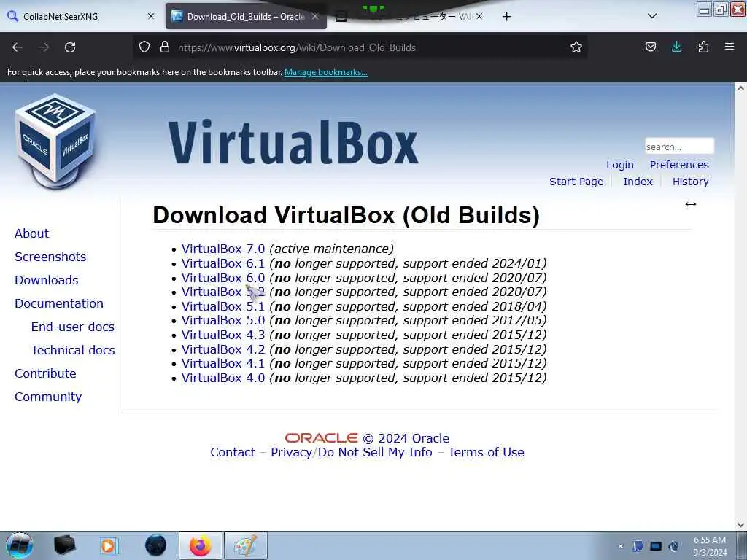747x560 pixels.
Task: Open Screenshots in the sidebar
Action: [50, 257]
